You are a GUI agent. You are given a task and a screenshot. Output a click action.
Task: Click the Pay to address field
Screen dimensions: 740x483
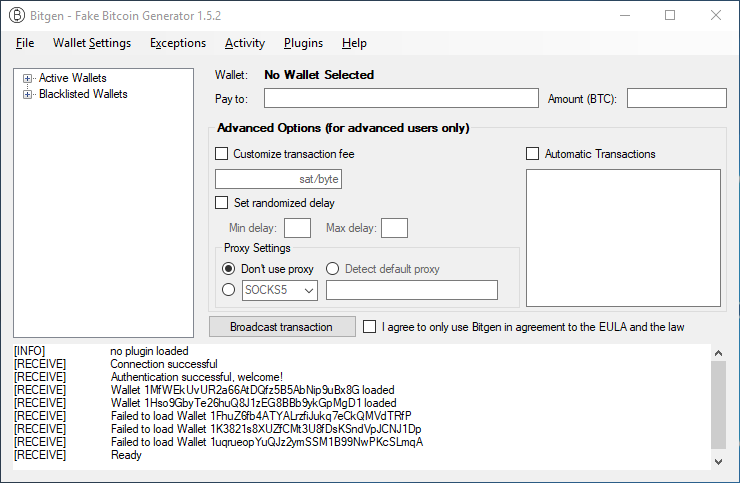(401, 98)
